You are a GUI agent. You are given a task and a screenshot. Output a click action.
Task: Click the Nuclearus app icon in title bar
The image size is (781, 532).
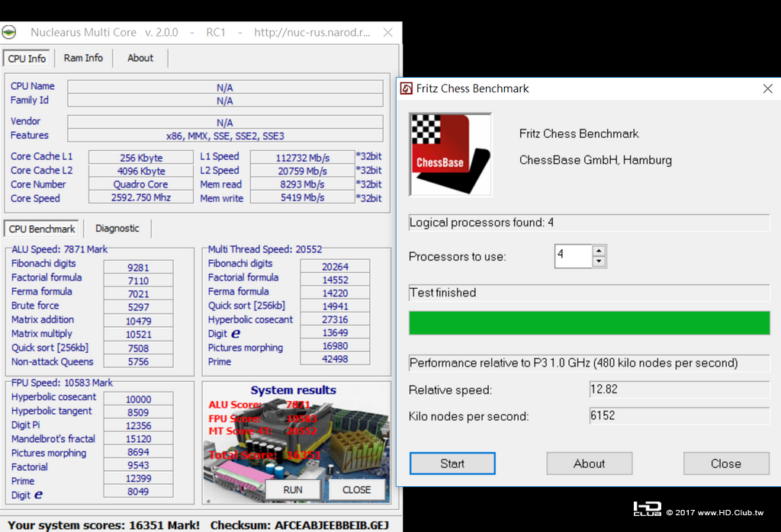(x=9, y=33)
